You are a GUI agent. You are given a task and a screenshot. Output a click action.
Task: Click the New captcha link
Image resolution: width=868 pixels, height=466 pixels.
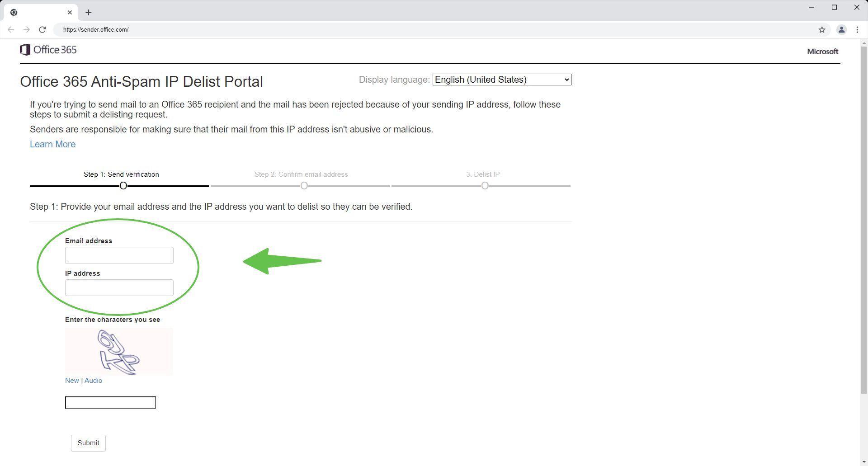(x=72, y=381)
